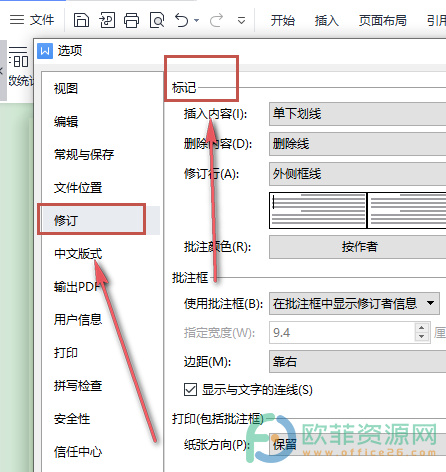
Task: Click the Save icon in toolbar
Action: click(x=81, y=20)
